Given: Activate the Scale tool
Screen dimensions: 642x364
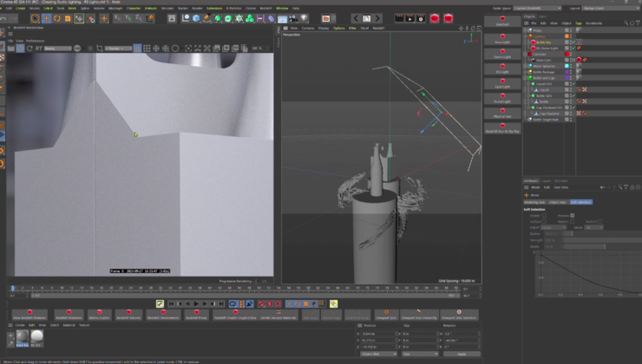Looking at the screenshot, I should tap(68, 18).
